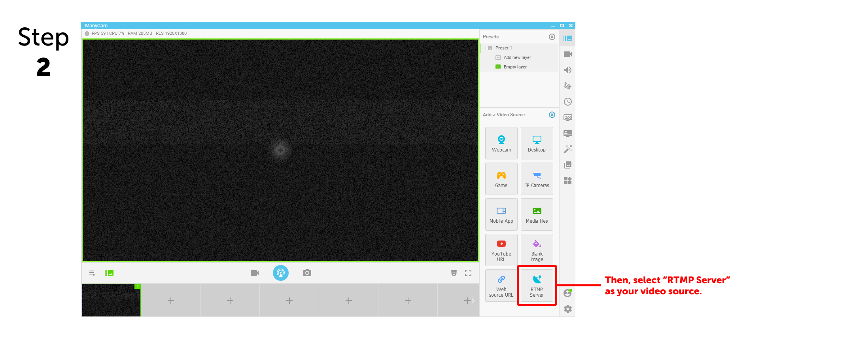Open the Chroma key tab in sidebar
The width and height of the screenshot is (868, 339).
tap(568, 117)
